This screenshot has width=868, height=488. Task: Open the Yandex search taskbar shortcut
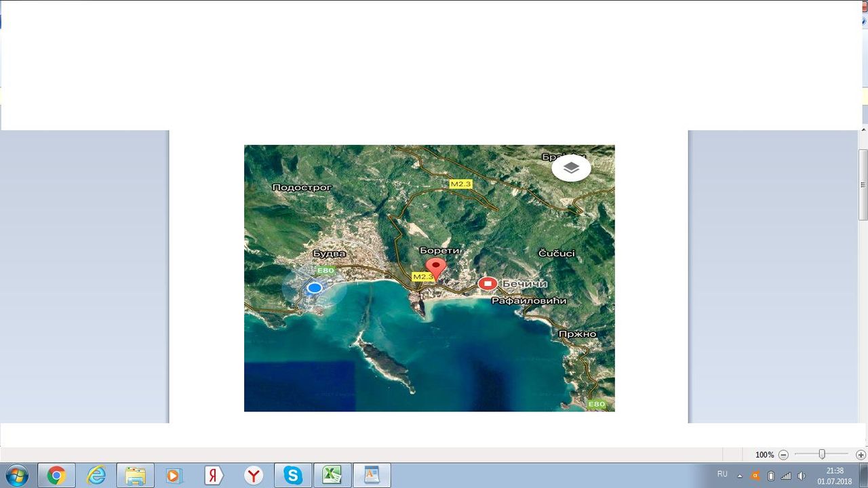(x=214, y=475)
